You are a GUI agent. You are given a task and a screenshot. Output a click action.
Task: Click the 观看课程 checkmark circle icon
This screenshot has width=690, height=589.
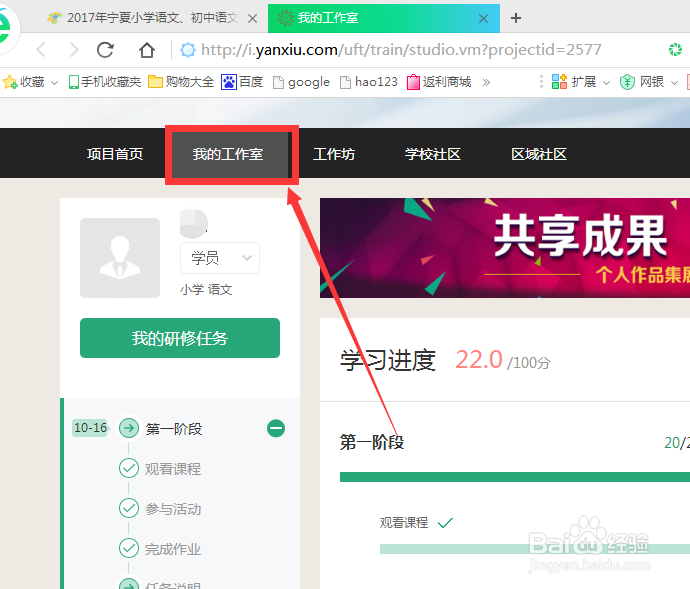pos(129,468)
